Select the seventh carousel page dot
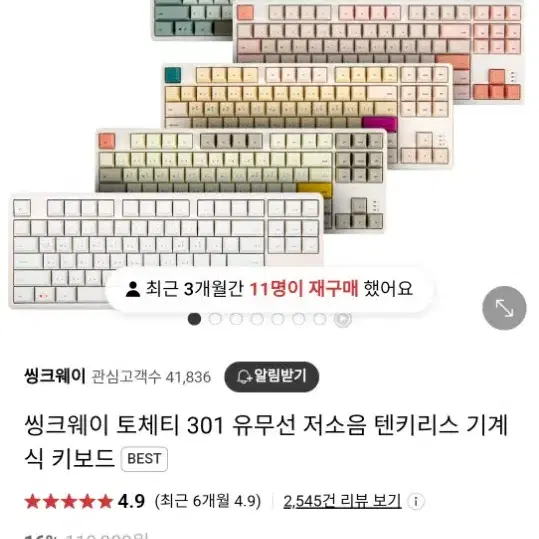This screenshot has height=539, width=539. 320,319
